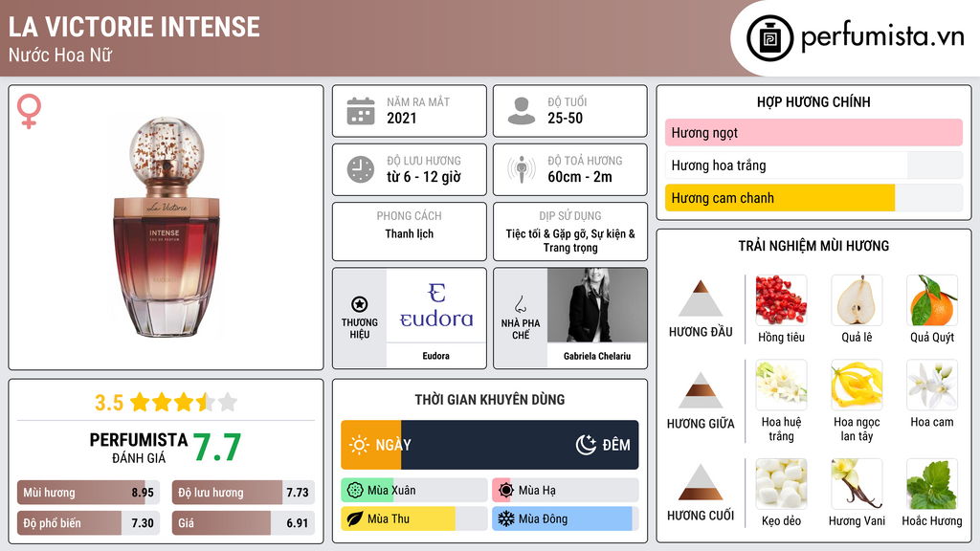The width and height of the screenshot is (980, 551).
Task: Click the sillage icon beside Độ toả hương
Action: pyautogui.click(x=522, y=169)
